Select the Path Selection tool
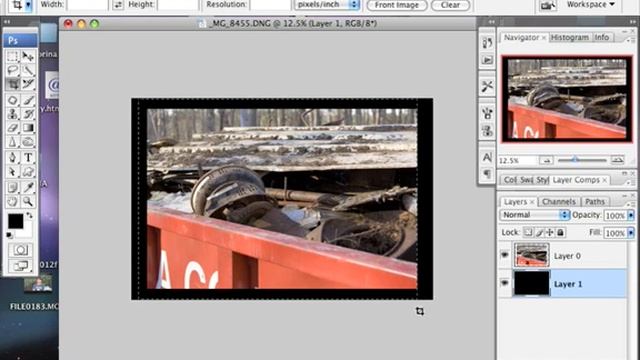 click(13, 172)
